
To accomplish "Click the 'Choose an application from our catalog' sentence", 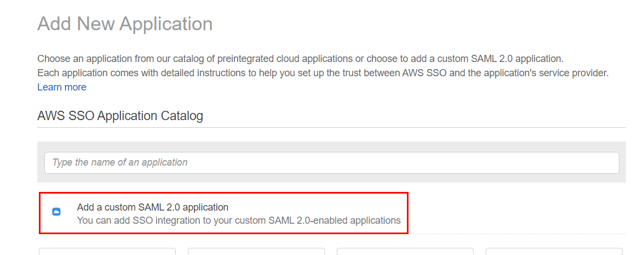I will pyautogui.click(x=300, y=58).
